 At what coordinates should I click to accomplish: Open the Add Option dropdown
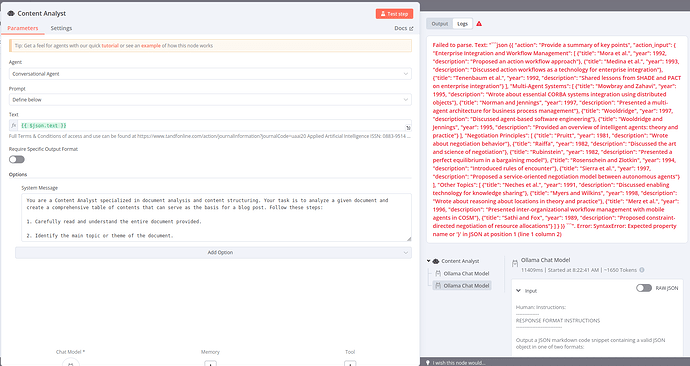point(213,253)
